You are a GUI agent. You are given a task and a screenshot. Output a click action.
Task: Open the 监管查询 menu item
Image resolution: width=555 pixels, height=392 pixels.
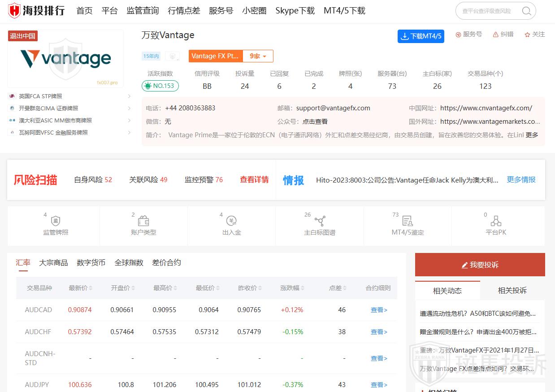coord(143,10)
